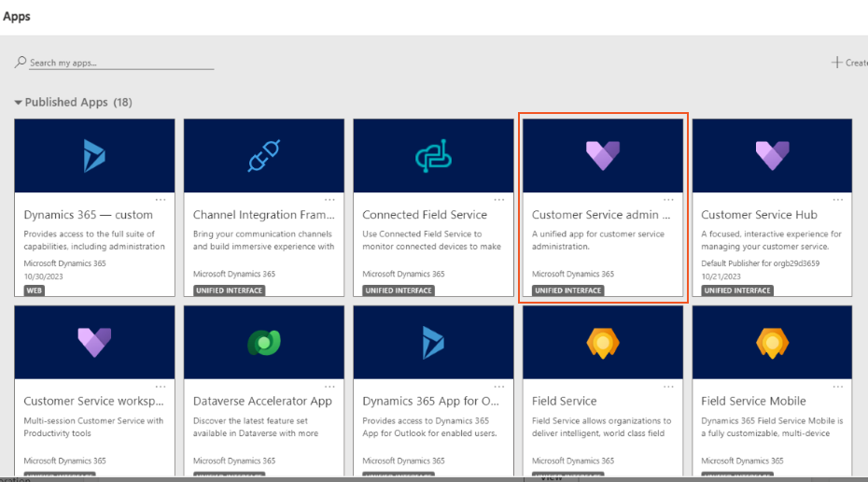
Task: Open the Dynamics 365 App for Outlook title
Action: pos(430,401)
